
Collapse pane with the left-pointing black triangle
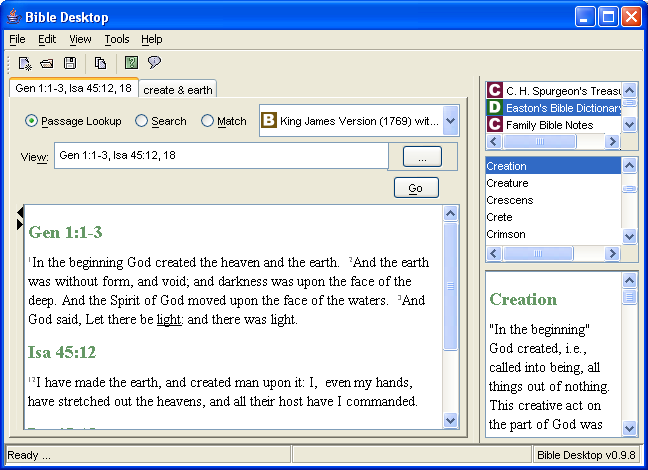[x=20, y=212]
